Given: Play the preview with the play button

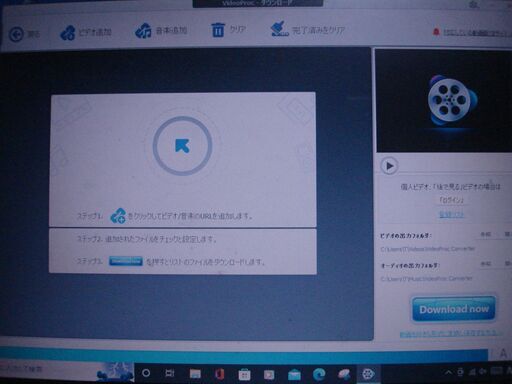Looking at the screenshot, I should pos(389,166).
